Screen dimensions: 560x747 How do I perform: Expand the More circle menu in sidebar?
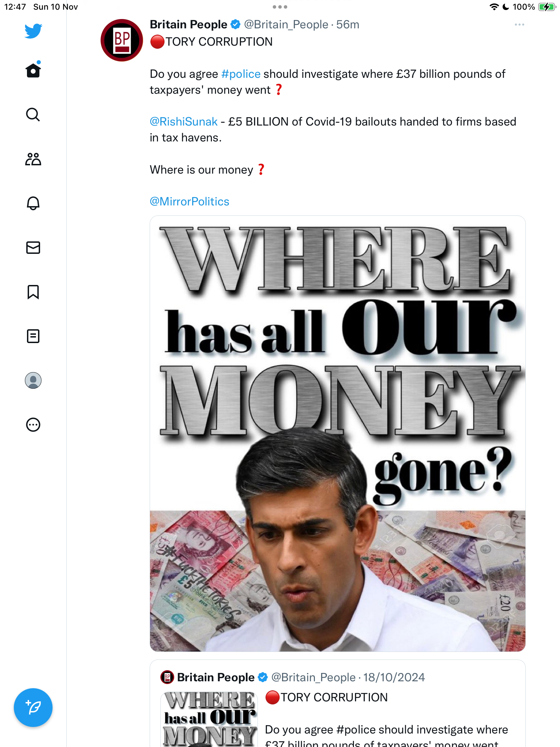(x=33, y=425)
